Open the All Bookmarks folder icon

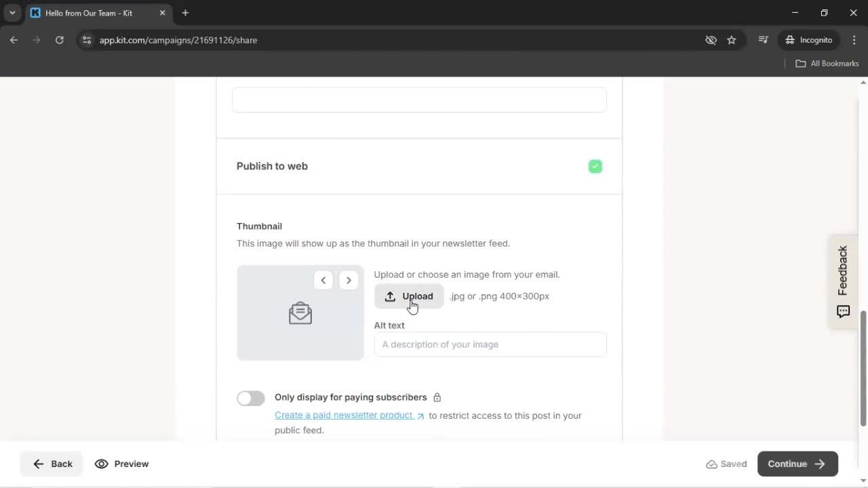pos(800,63)
